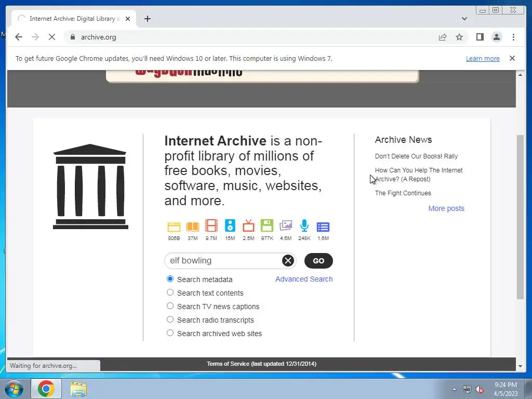Open the web pages media type icon (806B)
The width and height of the screenshot is (532, 399).
174,227
